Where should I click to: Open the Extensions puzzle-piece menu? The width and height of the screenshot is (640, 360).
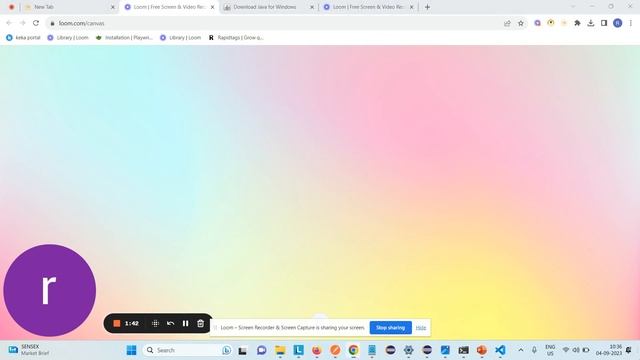pyautogui.click(x=577, y=23)
